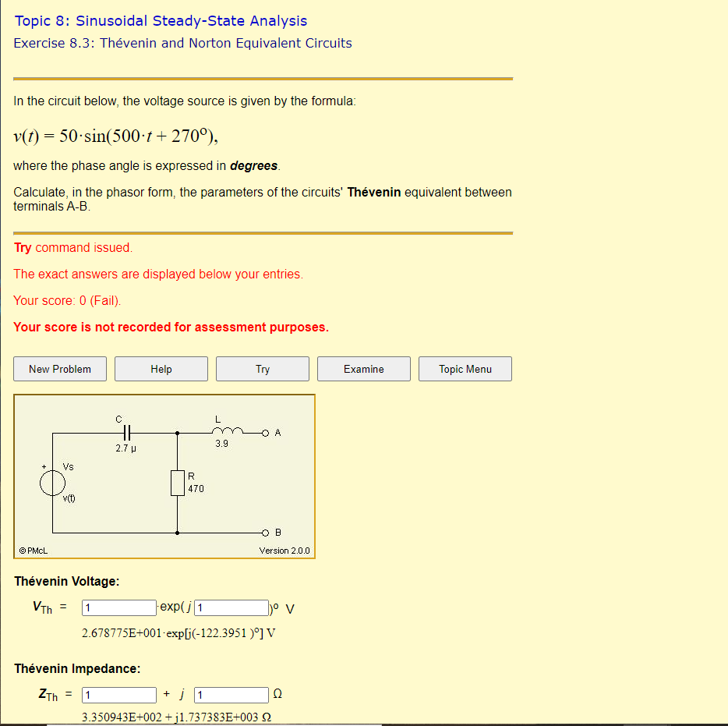The image size is (728, 726).
Task: Click the Thévenin voltage magnitude input field
Action: 118,607
